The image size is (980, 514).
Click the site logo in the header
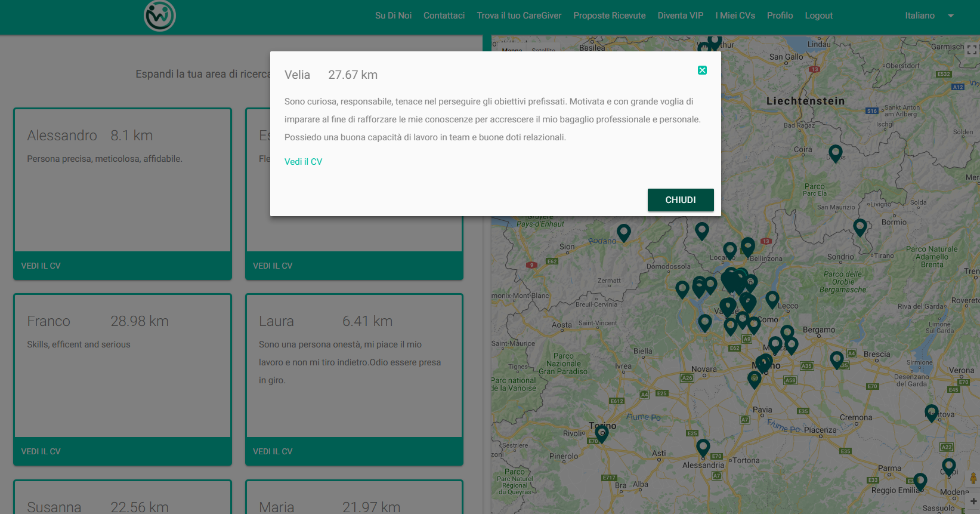coord(159,16)
